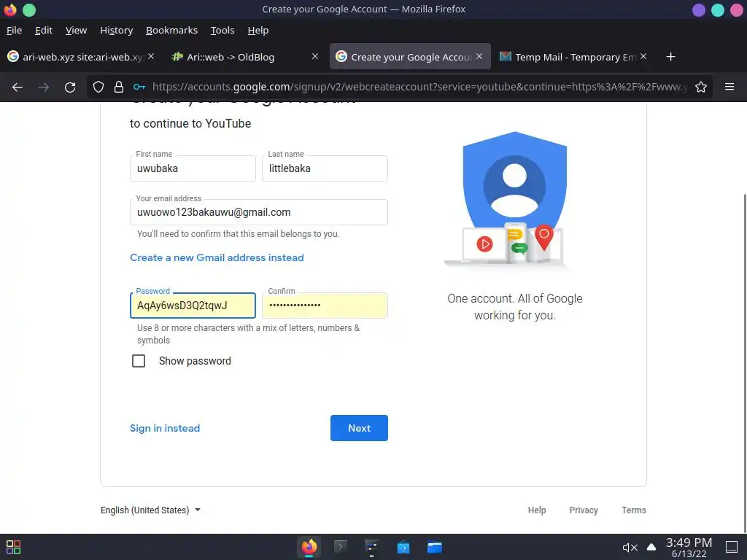This screenshot has height=560, width=747.
Task: Open the English (United States) language dropdown
Action: click(150, 510)
